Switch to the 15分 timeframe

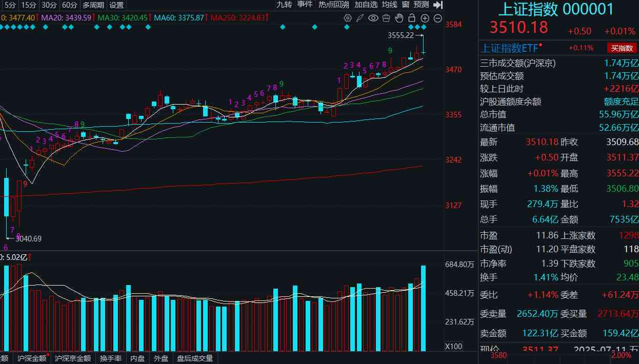[x=29, y=4]
